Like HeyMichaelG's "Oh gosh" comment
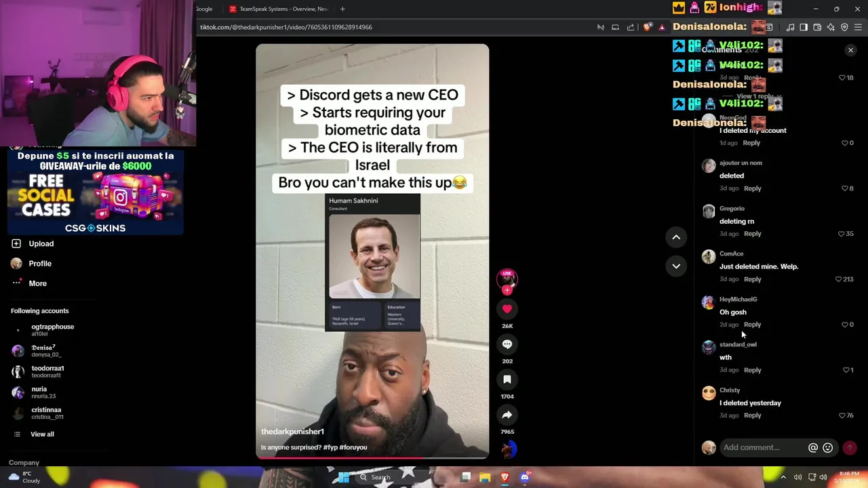Image resolution: width=868 pixels, height=488 pixels. 845,325
